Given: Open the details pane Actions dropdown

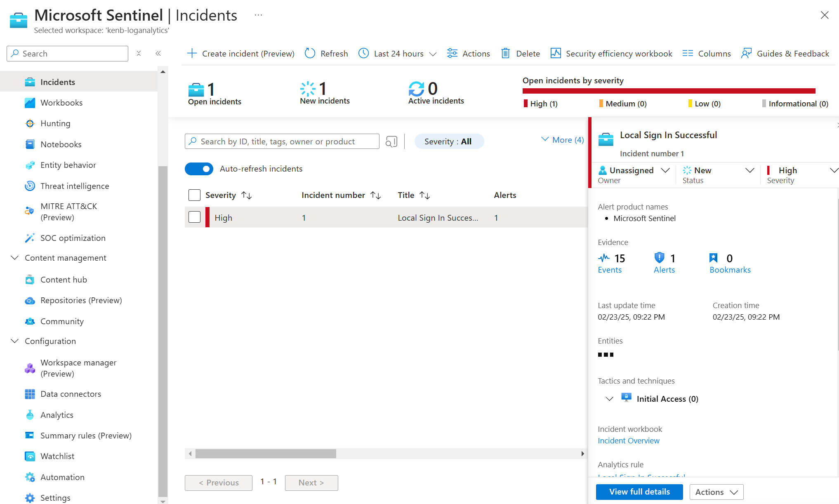Looking at the screenshot, I should coord(716,492).
